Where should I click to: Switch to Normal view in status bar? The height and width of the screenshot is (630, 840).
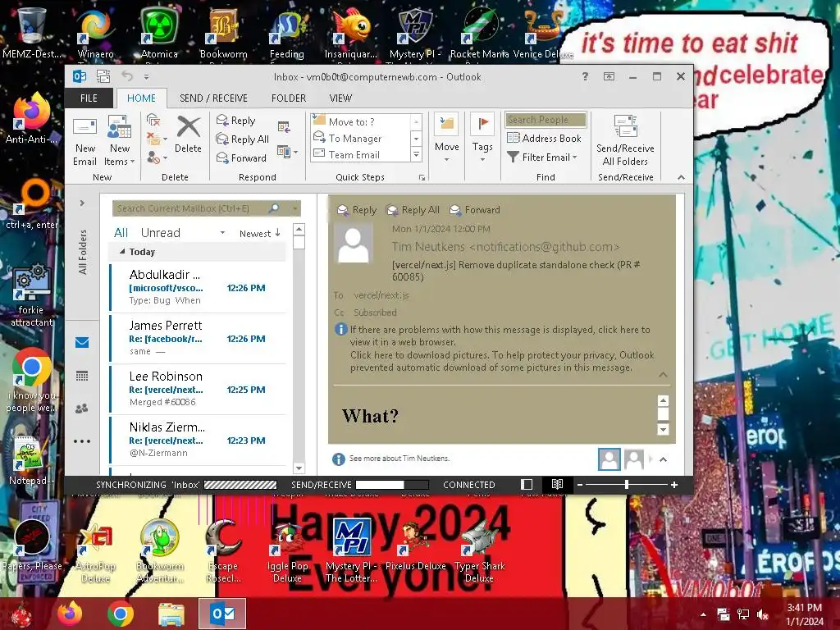coord(527,484)
